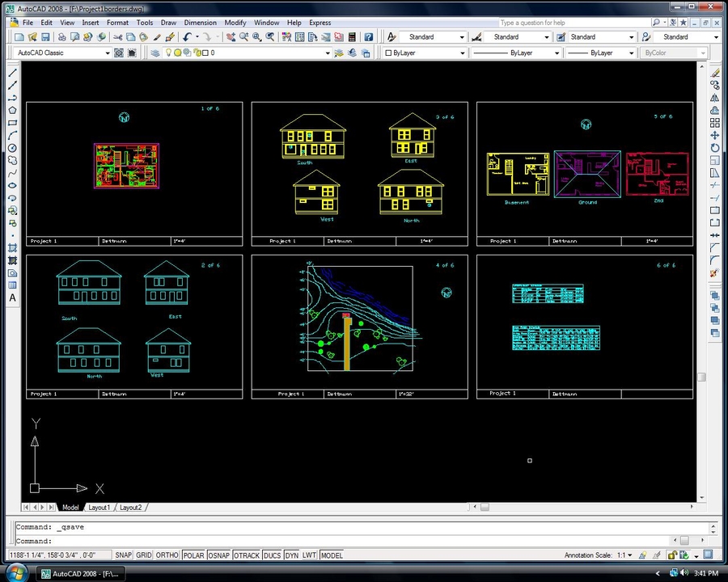
Task: Expand the layer list dropdown
Action: (x=328, y=53)
